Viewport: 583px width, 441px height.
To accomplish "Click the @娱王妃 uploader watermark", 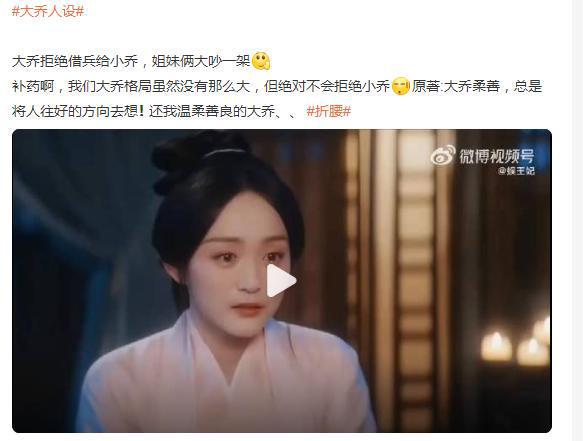I will point(516,171).
